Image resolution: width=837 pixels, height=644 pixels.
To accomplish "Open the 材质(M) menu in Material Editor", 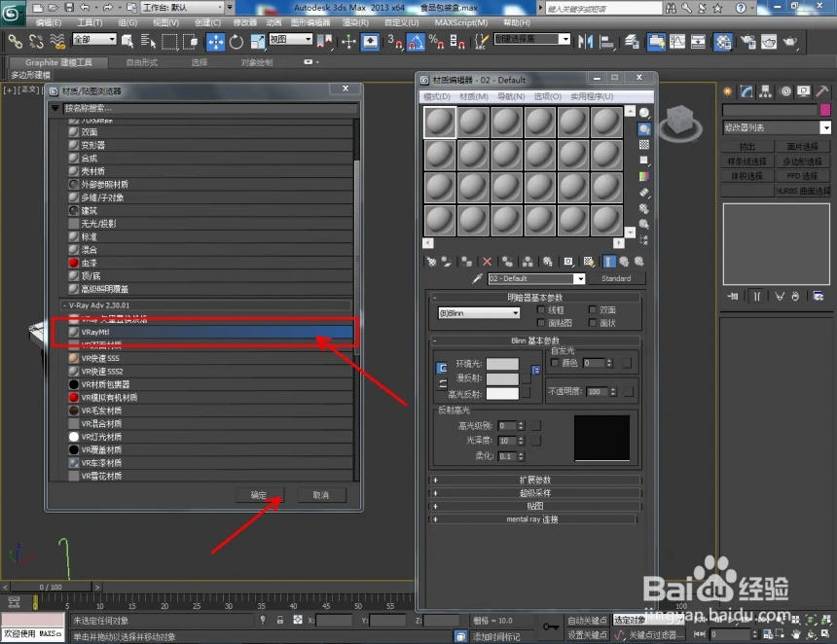I will 473,96.
